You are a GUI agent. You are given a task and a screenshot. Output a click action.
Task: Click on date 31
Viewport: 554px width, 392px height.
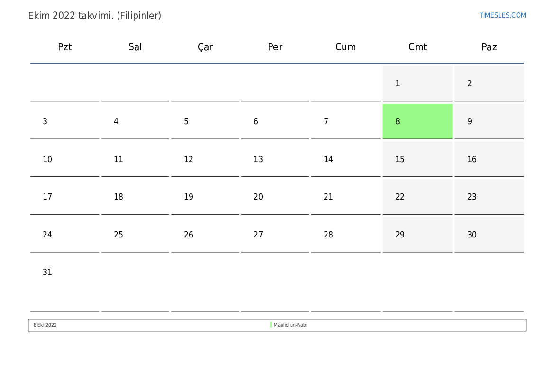[47, 272]
